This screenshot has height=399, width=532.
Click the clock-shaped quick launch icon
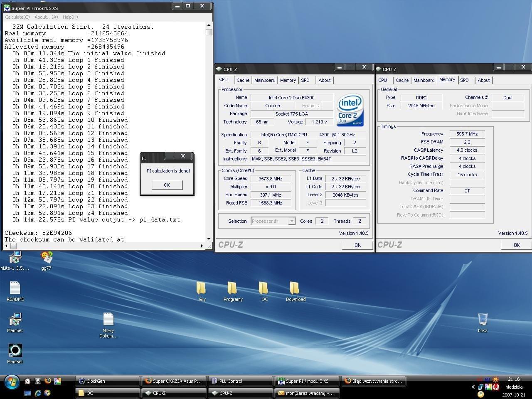27,381
